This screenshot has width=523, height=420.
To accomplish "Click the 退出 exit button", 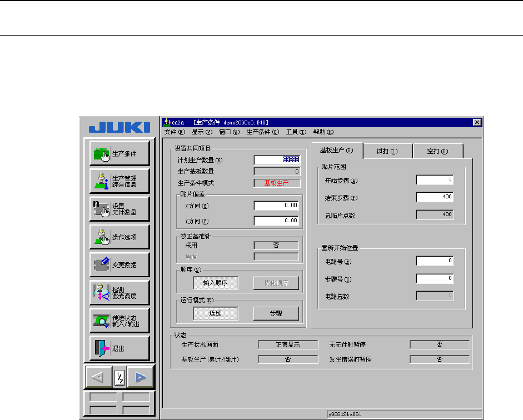I will click(x=119, y=348).
